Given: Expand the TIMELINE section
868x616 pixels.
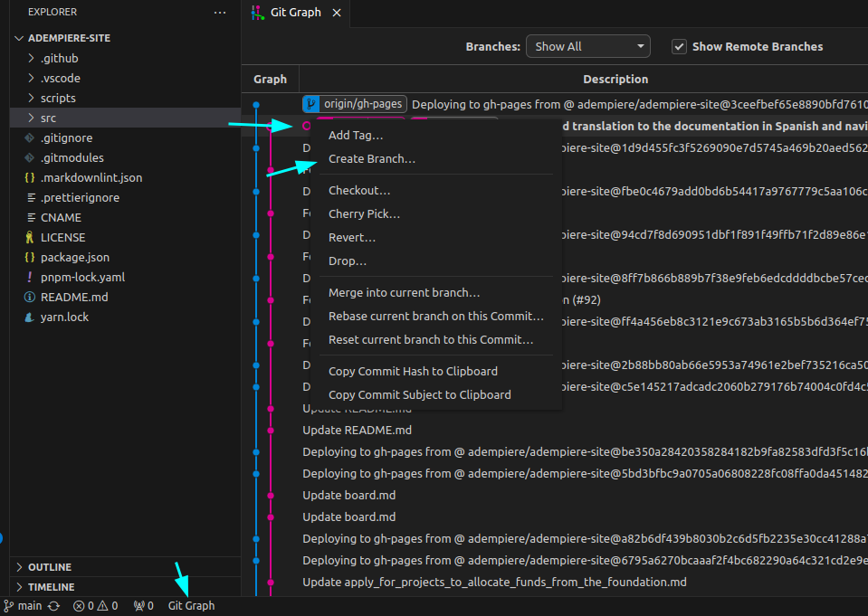Looking at the screenshot, I should (x=19, y=587).
